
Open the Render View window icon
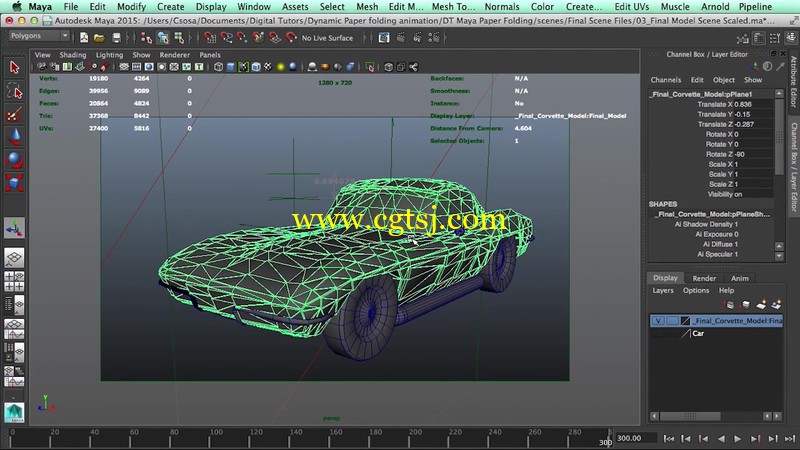tap(384, 38)
